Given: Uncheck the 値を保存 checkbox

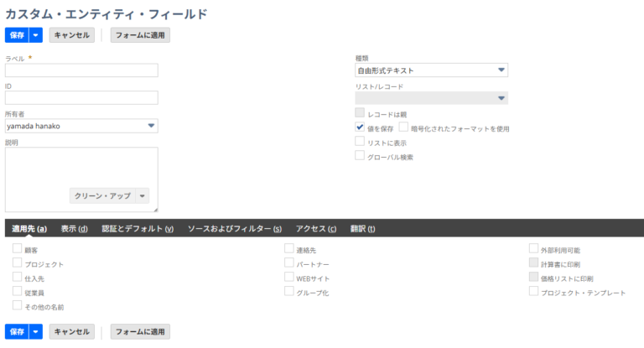Looking at the screenshot, I should (360, 127).
